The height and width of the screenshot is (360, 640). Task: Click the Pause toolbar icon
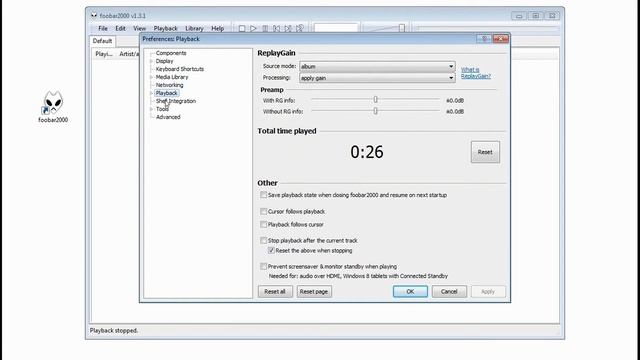pyautogui.click(x=265, y=29)
